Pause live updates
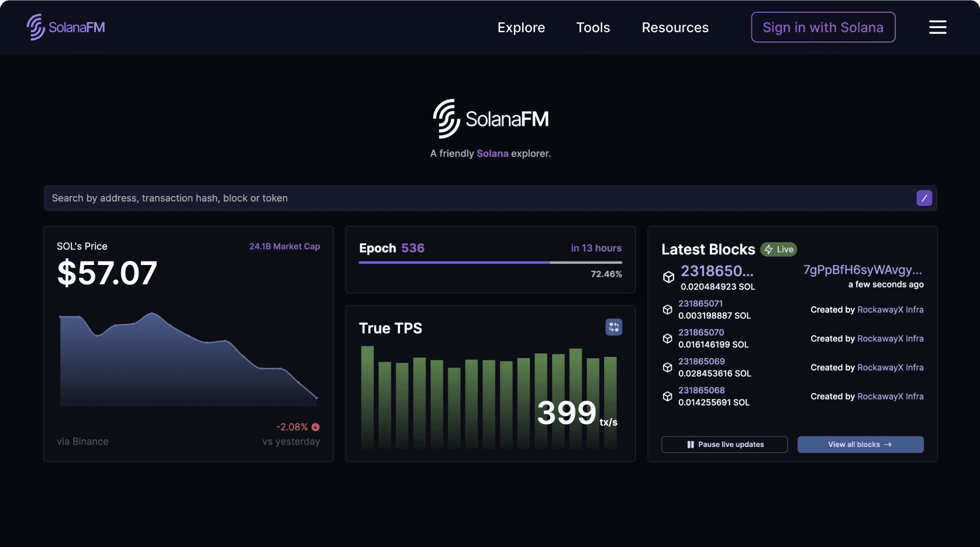The width and height of the screenshot is (980, 547). coord(724,445)
